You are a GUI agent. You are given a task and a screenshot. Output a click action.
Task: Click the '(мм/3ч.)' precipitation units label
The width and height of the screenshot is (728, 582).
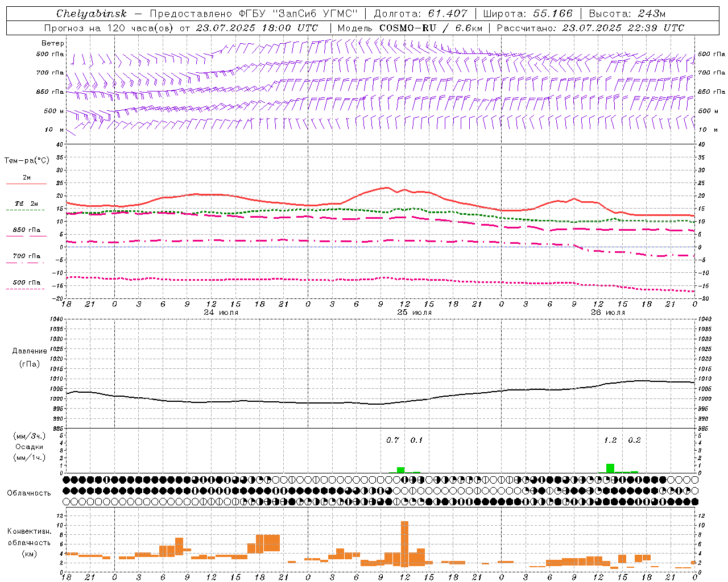[30, 436]
